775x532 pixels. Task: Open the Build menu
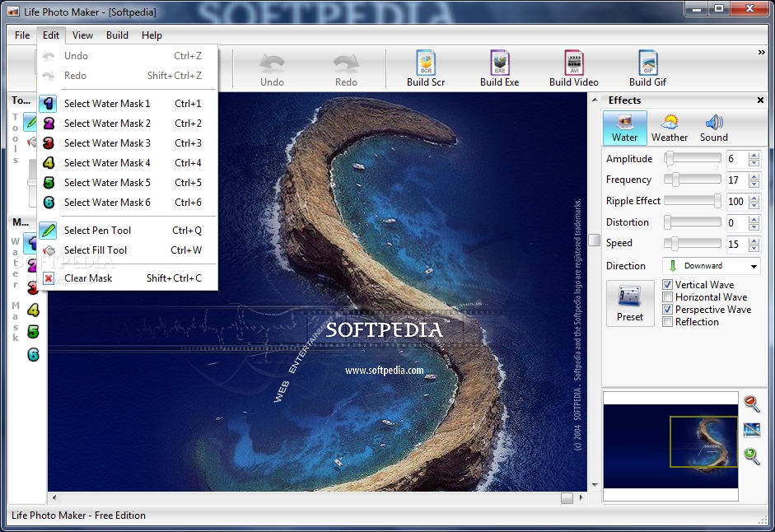pos(117,35)
